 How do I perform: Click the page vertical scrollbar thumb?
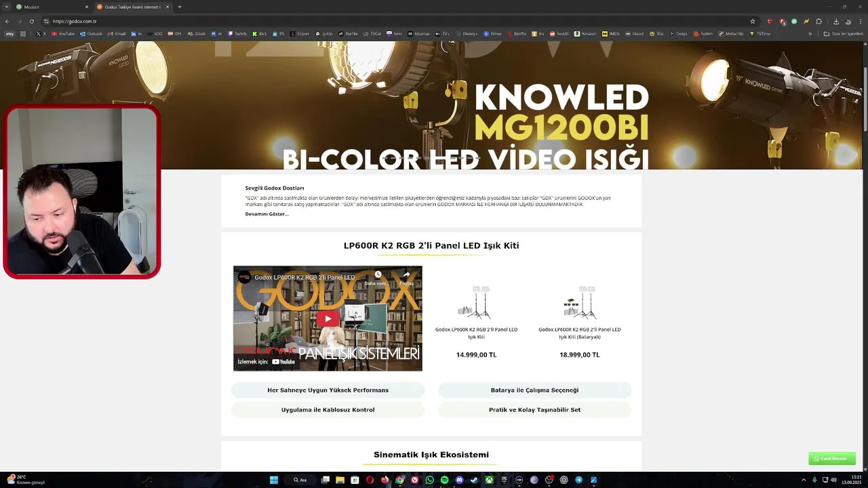click(x=865, y=100)
